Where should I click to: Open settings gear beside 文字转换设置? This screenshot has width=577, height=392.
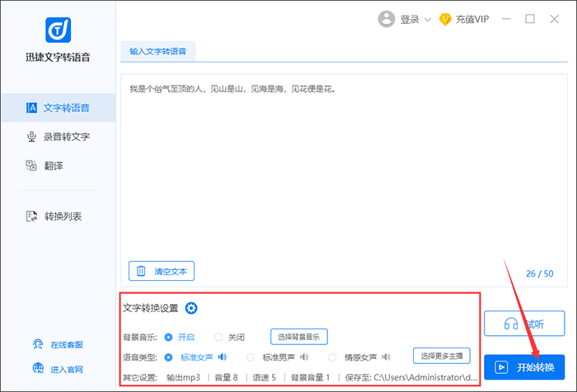(191, 308)
